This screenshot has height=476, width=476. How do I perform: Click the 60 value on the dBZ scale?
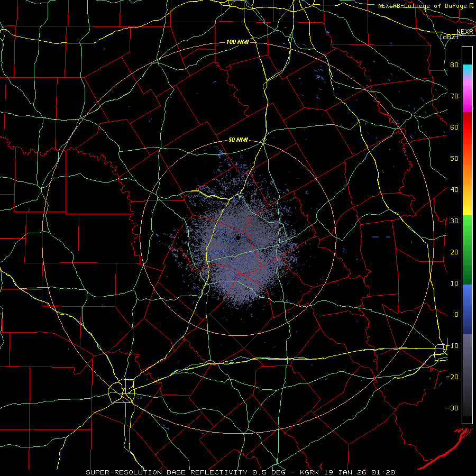tap(454, 127)
